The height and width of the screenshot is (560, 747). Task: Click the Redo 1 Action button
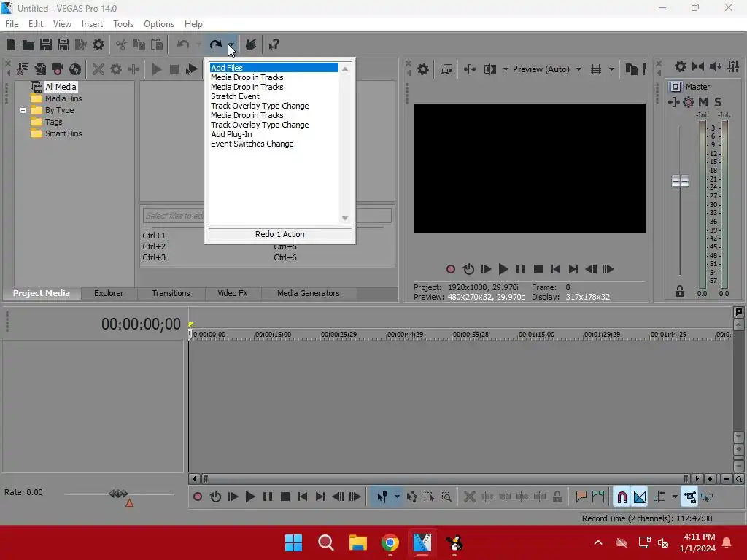point(280,234)
